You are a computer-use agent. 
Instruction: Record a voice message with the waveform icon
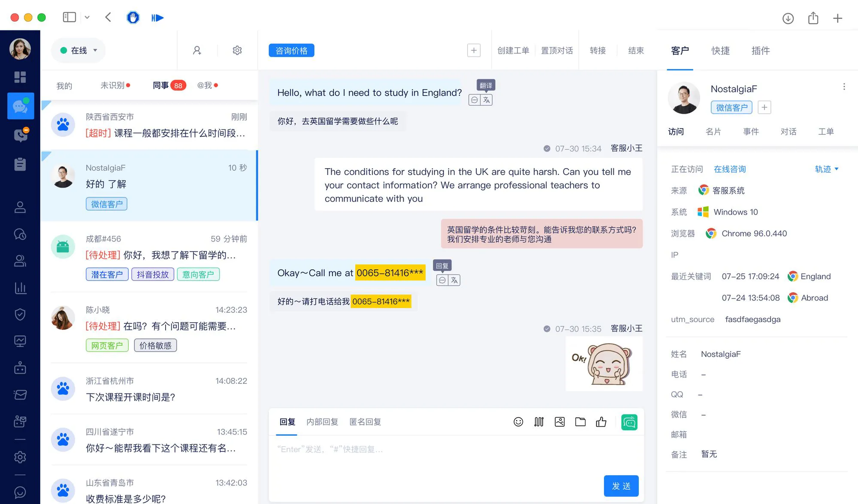(x=539, y=422)
